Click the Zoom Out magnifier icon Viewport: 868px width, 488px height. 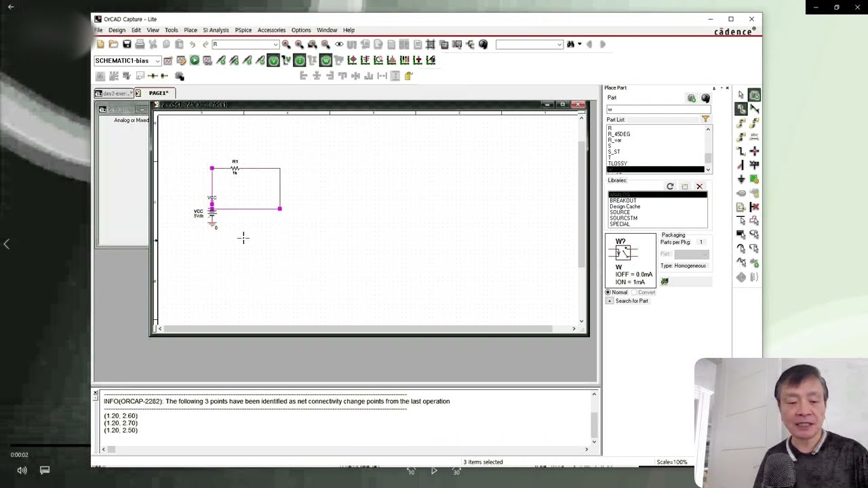click(299, 44)
